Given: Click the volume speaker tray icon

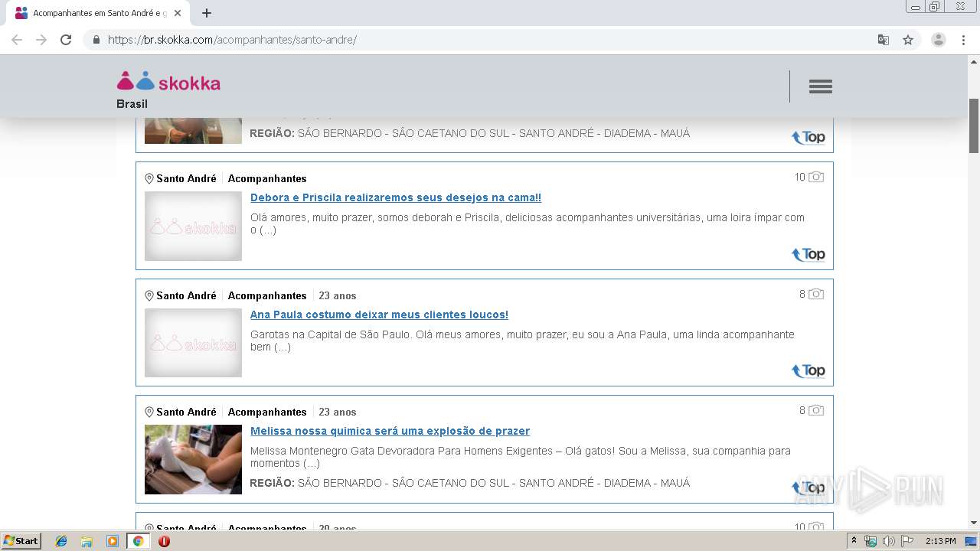Looking at the screenshot, I should [x=889, y=541].
